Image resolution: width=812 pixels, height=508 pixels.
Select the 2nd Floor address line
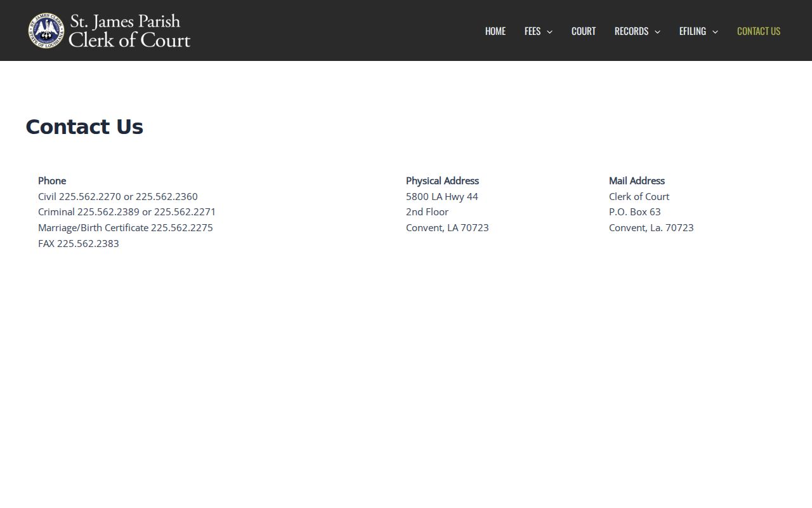pyautogui.click(x=427, y=212)
